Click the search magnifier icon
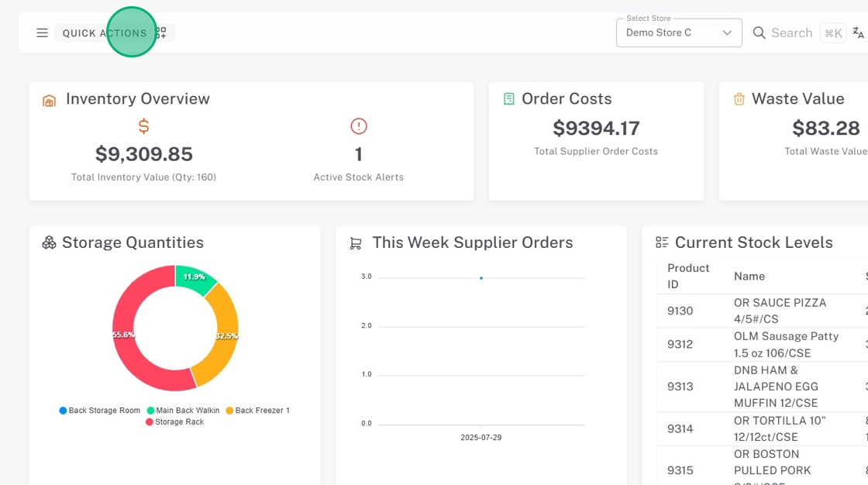 coord(759,33)
